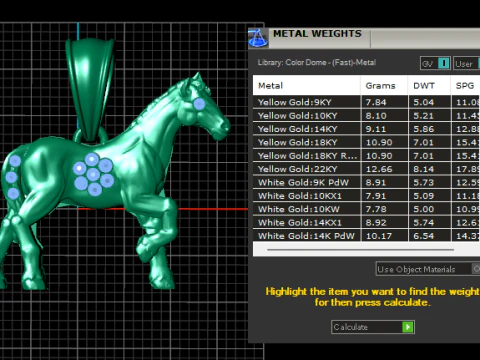Sort by the SPG column header
The height and width of the screenshot is (360, 480).
(466, 86)
